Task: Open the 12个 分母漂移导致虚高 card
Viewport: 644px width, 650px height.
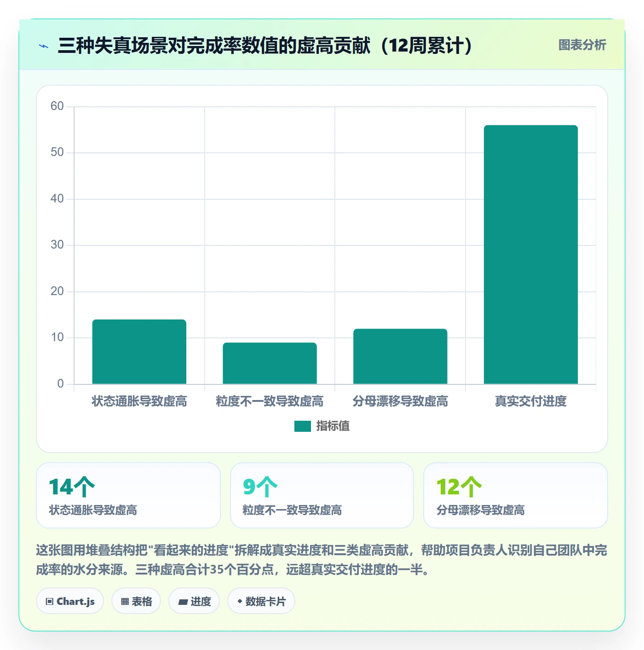Action: pyautogui.click(x=516, y=495)
